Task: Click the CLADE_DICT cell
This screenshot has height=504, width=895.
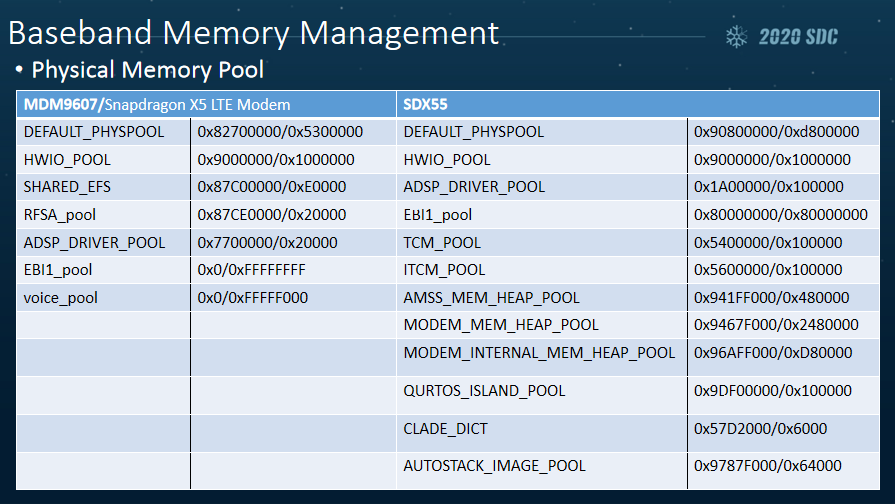Action: [x=445, y=428]
